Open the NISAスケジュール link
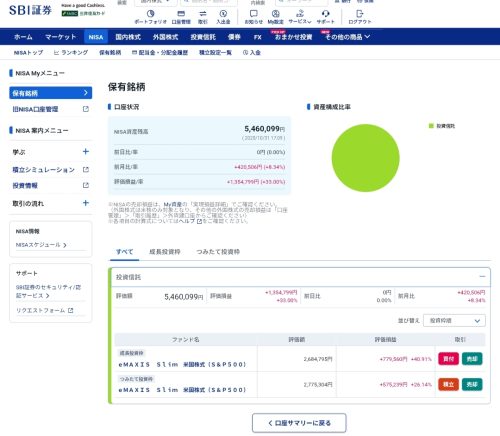The width and height of the screenshot is (500, 436). tap(41, 245)
